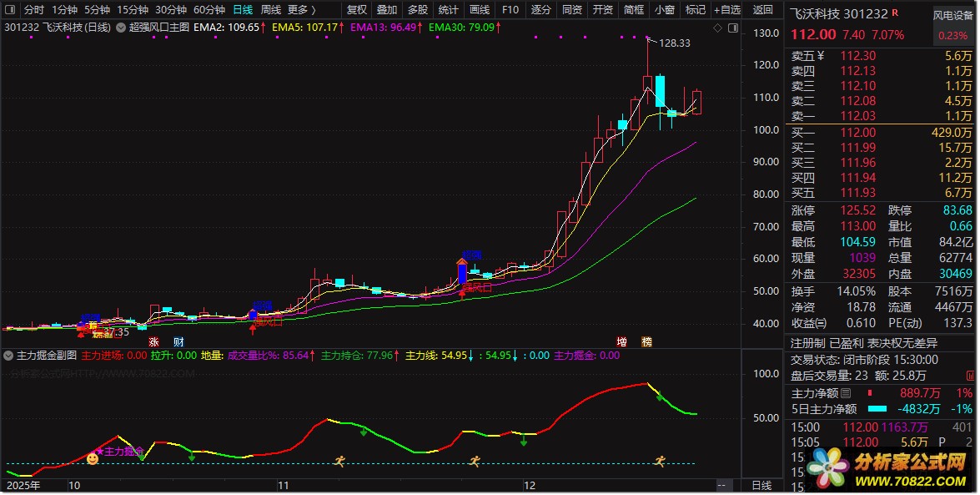
Task: Click the 返回 back button
Action: point(762,9)
